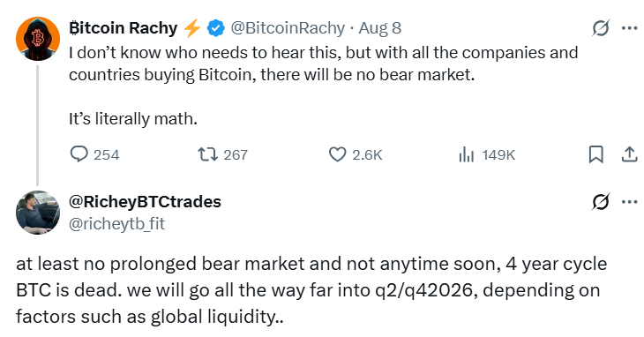Screen dimensions: 644x337
Task: View analytics showing 149K views
Action: pyautogui.click(x=487, y=154)
